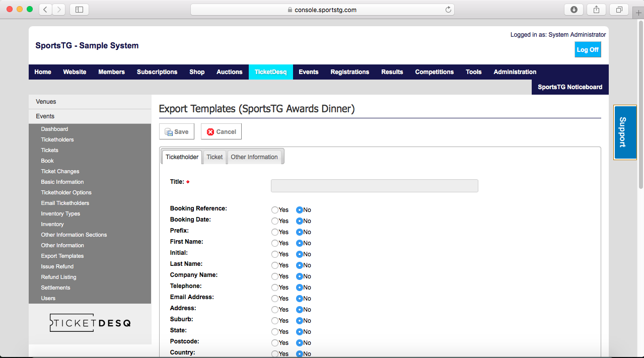
Task: Select Yes for Suburb
Action: 275,321
